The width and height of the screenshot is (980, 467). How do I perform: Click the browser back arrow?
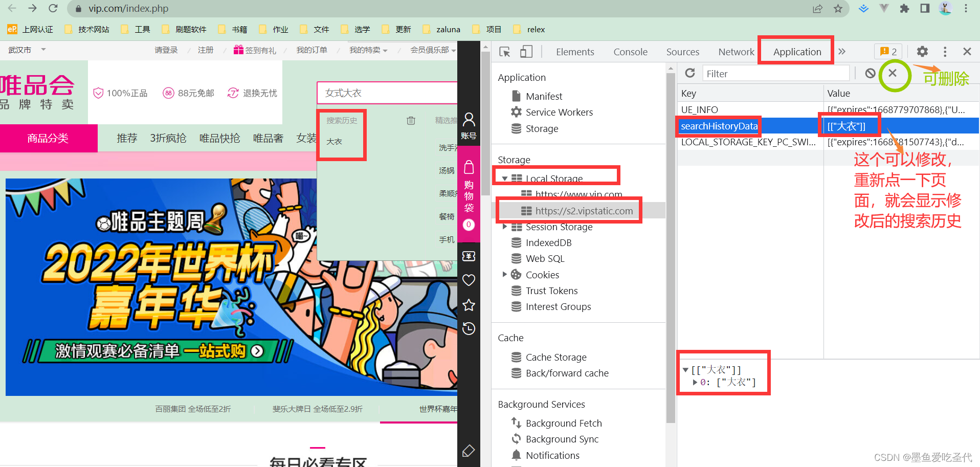click(12, 8)
